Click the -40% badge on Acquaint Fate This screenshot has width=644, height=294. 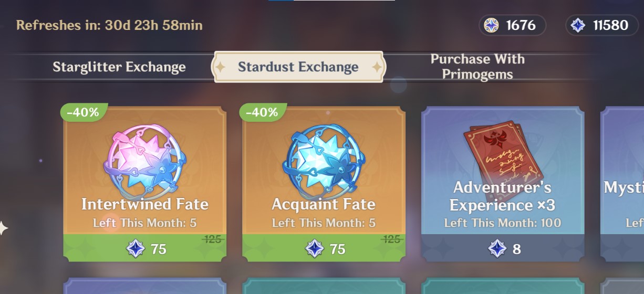262,112
